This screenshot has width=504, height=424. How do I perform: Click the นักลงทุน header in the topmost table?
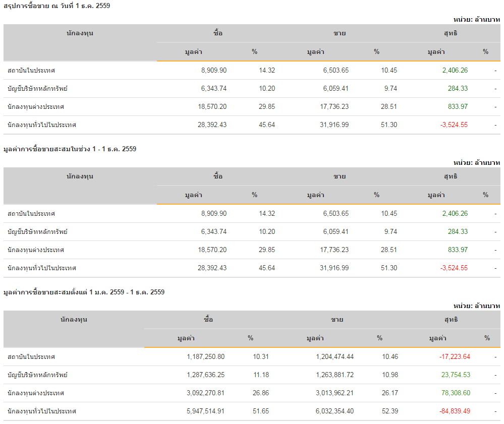point(80,33)
